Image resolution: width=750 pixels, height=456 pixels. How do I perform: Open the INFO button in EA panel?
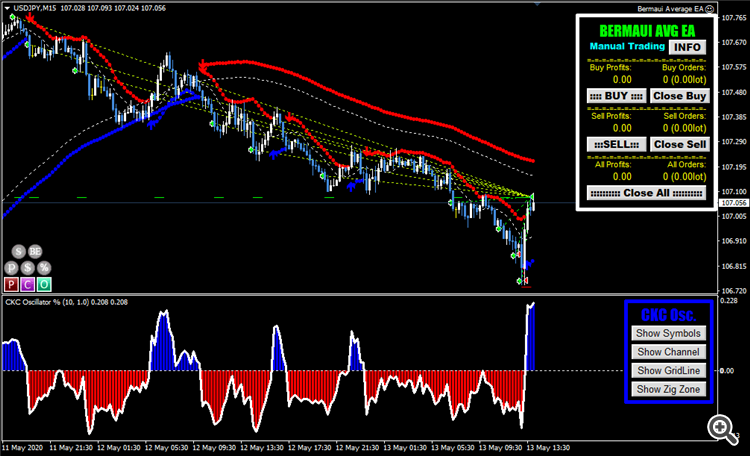[x=687, y=47]
